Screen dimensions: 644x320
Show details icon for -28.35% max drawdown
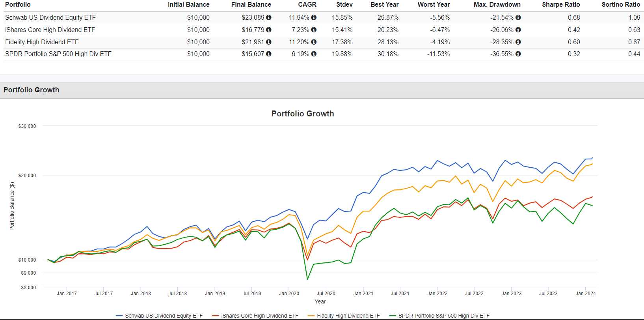[x=518, y=42]
